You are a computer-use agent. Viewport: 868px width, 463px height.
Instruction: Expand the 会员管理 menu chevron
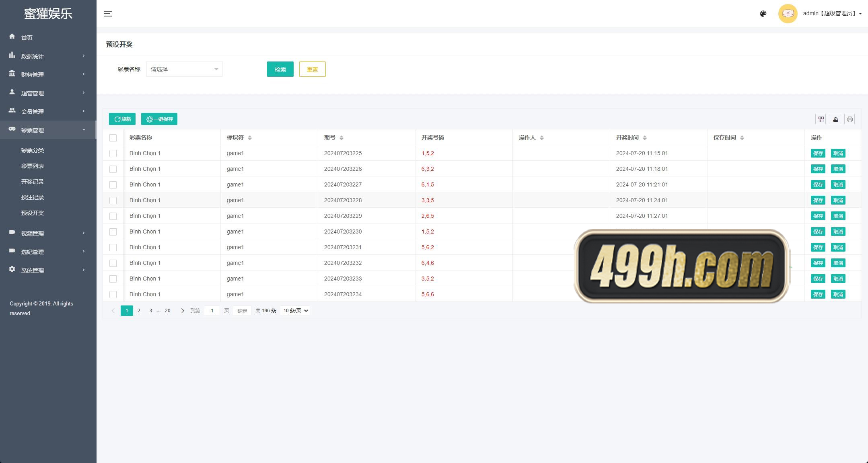[84, 111]
